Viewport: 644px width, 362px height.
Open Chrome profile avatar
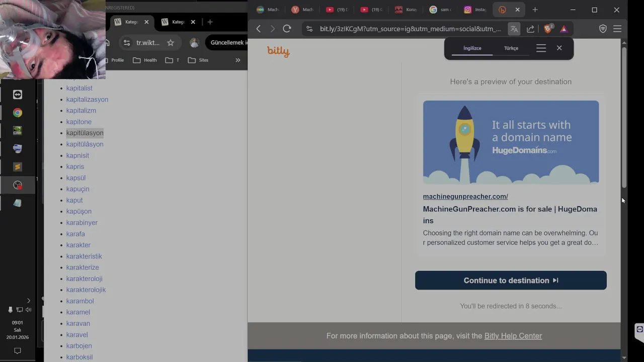[x=194, y=43]
